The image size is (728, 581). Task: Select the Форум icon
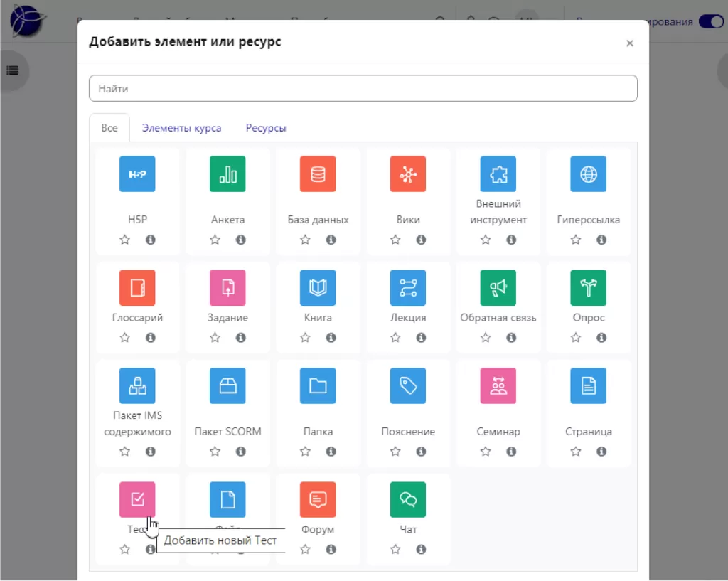[x=318, y=500]
